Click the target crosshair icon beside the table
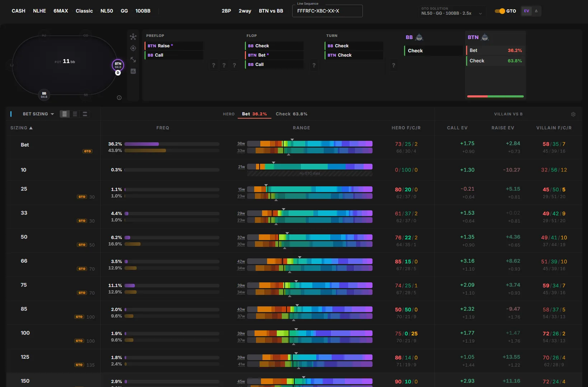 point(133,48)
